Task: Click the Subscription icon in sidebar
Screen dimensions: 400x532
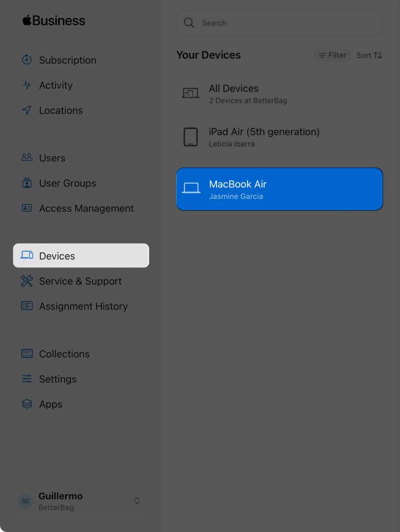Action: click(x=27, y=60)
